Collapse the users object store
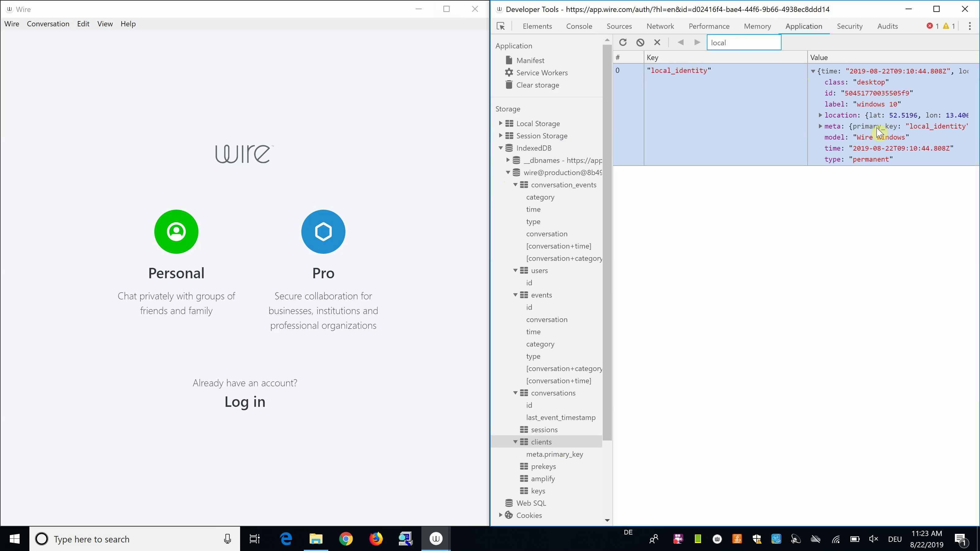 pyautogui.click(x=515, y=270)
